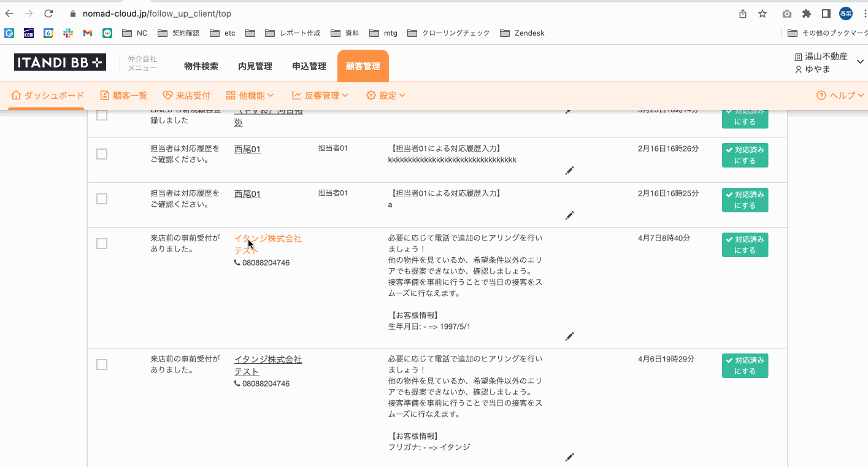Open the NC bookmarks folder
Image resolution: width=868 pixels, height=467 pixels.
click(134, 33)
